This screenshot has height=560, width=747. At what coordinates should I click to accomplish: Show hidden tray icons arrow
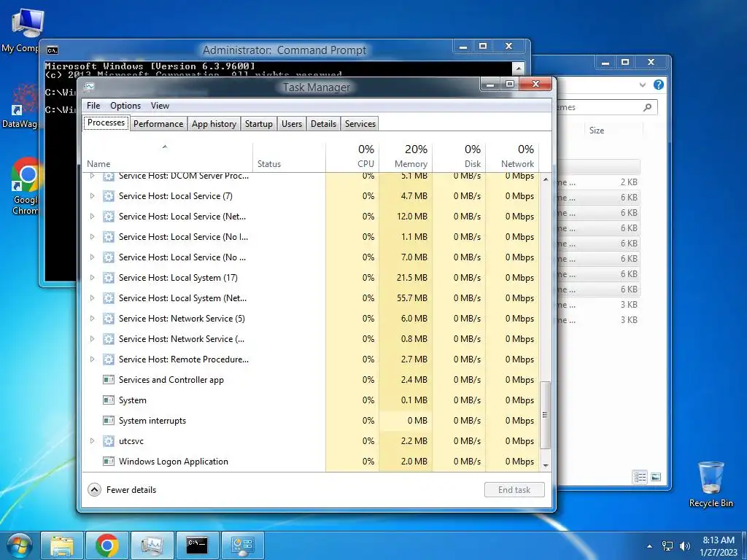point(649,546)
